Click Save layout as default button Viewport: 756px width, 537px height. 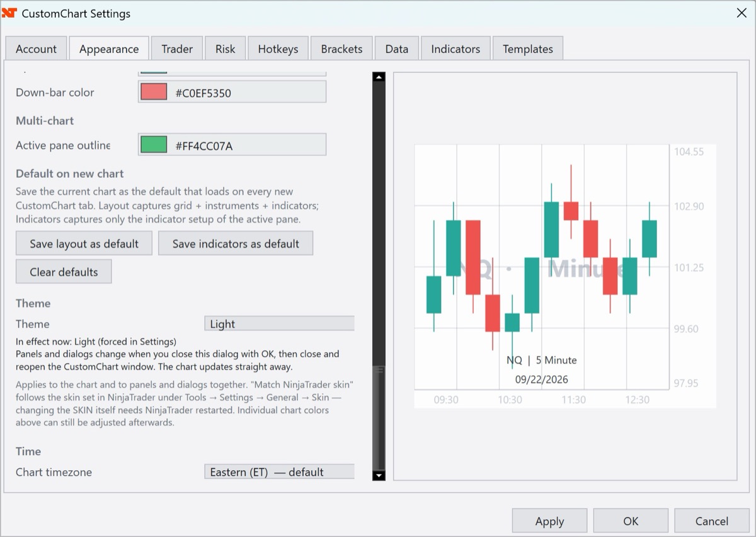click(84, 243)
